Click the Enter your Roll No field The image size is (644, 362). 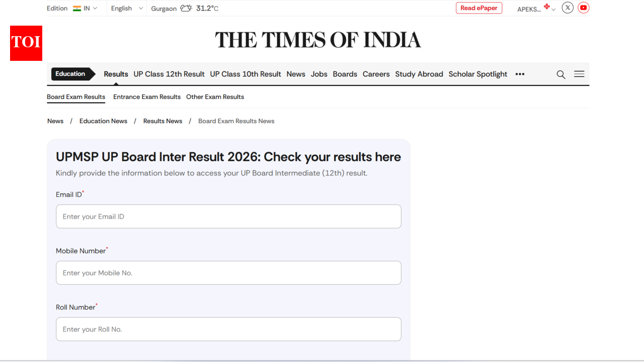click(228, 329)
